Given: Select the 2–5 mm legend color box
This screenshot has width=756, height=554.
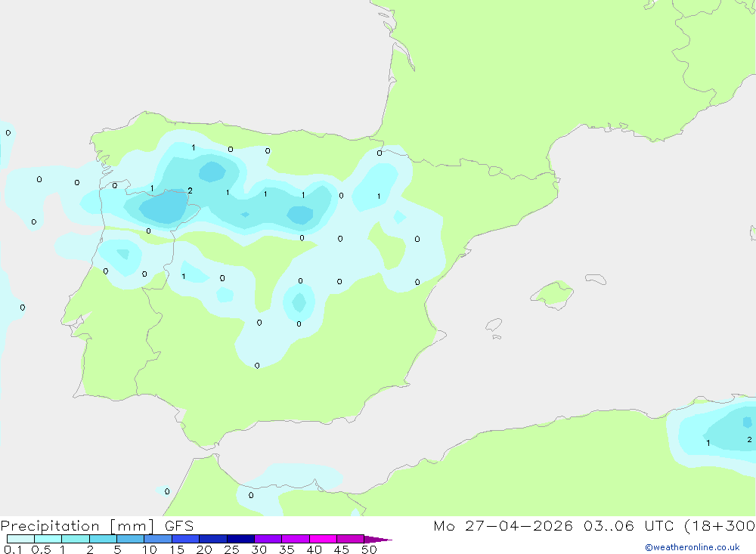Looking at the screenshot, I should point(103,539).
